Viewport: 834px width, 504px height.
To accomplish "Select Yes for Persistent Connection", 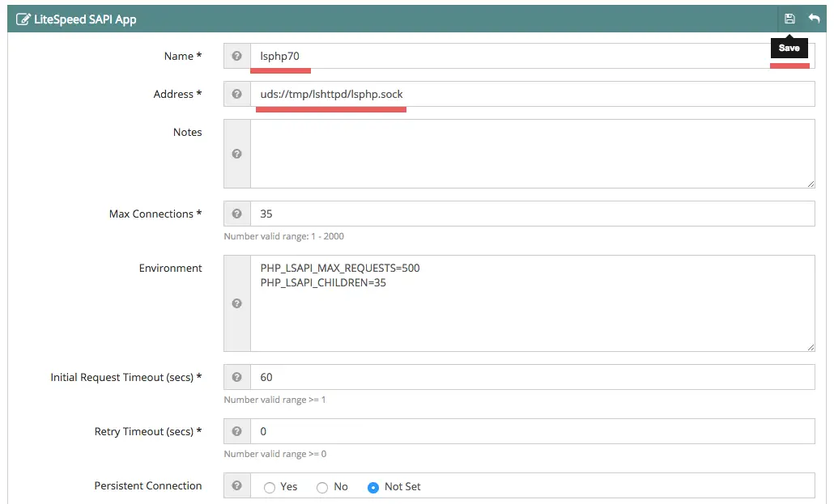I will (270, 488).
